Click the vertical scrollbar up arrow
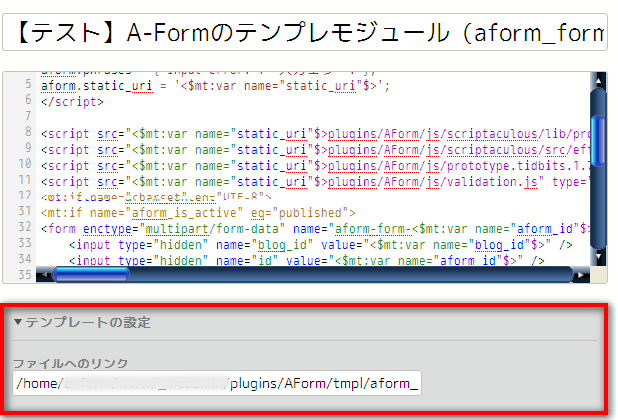Image resolution: width=618 pixels, height=420 pixels. (x=597, y=80)
